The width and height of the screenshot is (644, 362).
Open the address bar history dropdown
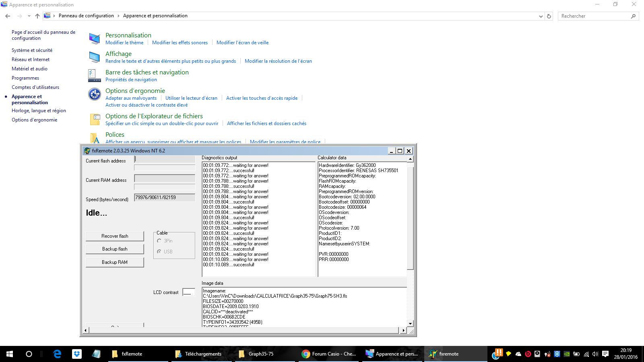[x=541, y=16]
